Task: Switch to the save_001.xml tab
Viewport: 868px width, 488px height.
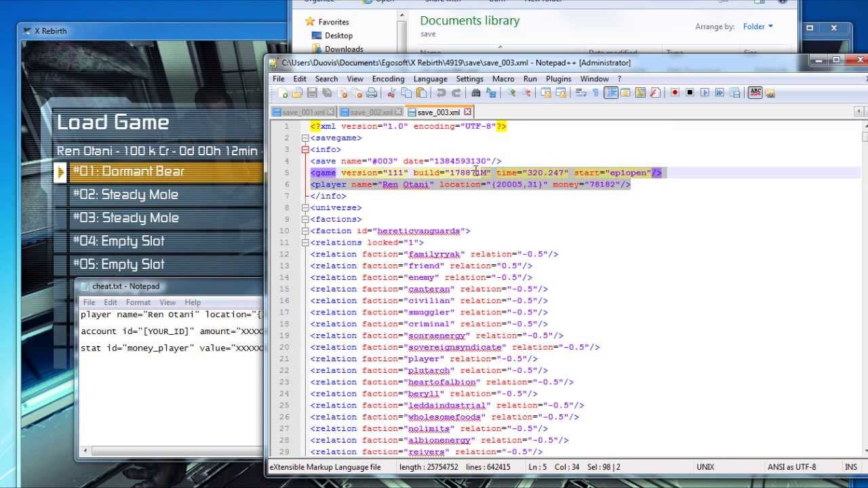Action: click(x=303, y=113)
